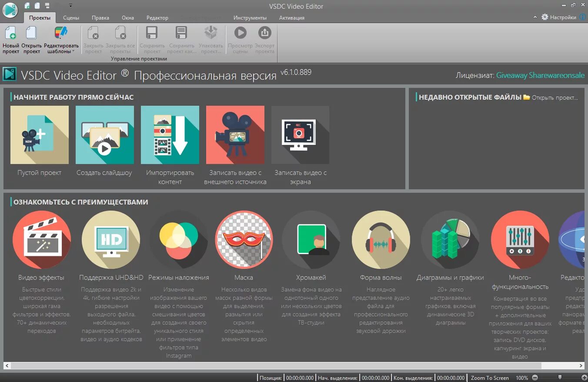Click the VSDC application logo button

pyautogui.click(x=10, y=10)
